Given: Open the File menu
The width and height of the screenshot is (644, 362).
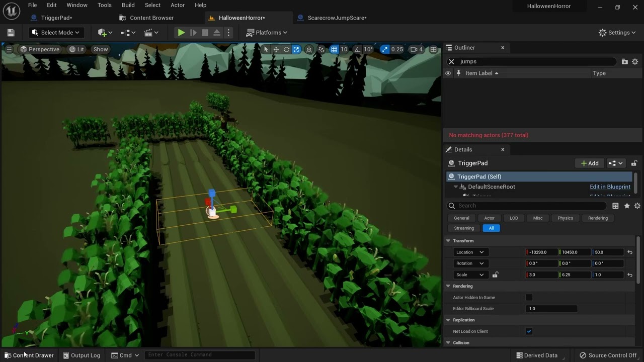Looking at the screenshot, I should [x=32, y=5].
